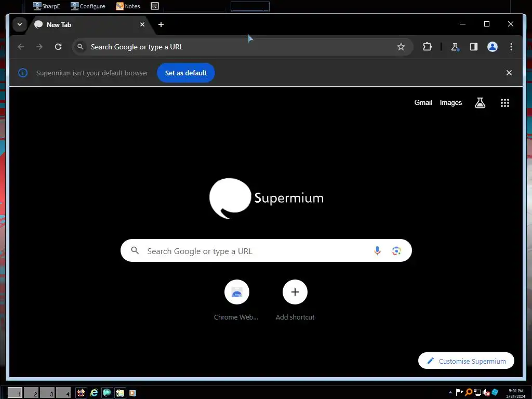Image resolution: width=532 pixels, height=399 pixels.
Task: Click the blue tray application icon
Action: click(495, 392)
